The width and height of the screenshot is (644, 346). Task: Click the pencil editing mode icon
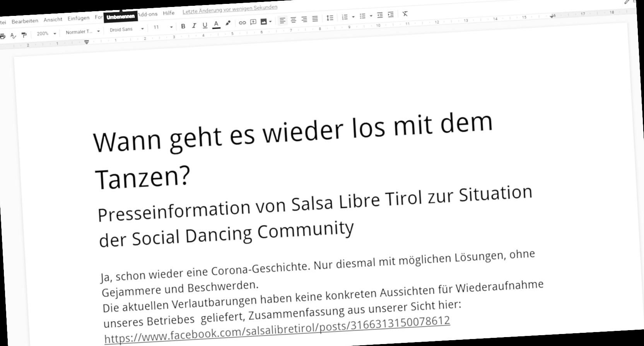(627, 2)
